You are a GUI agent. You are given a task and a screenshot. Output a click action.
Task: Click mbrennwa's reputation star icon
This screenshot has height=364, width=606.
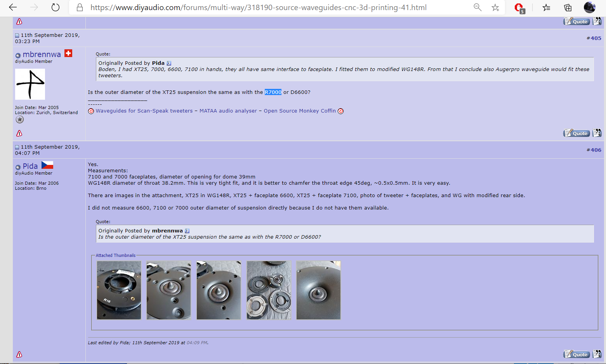click(x=19, y=120)
